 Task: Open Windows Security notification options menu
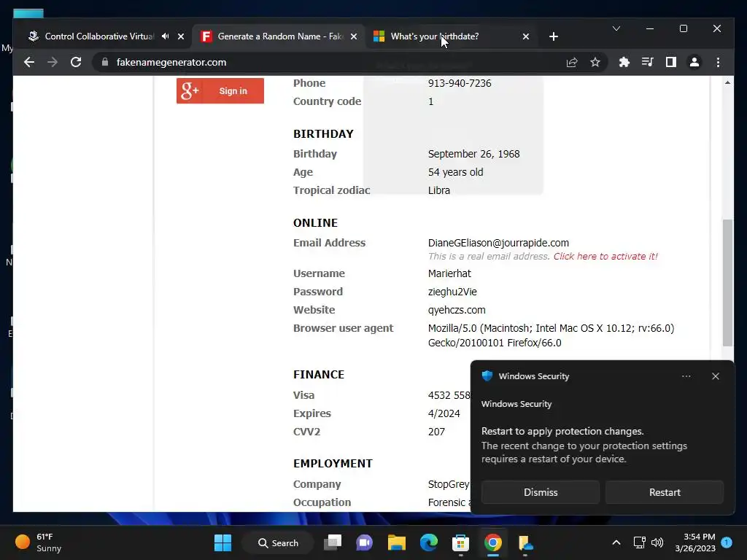(686, 376)
